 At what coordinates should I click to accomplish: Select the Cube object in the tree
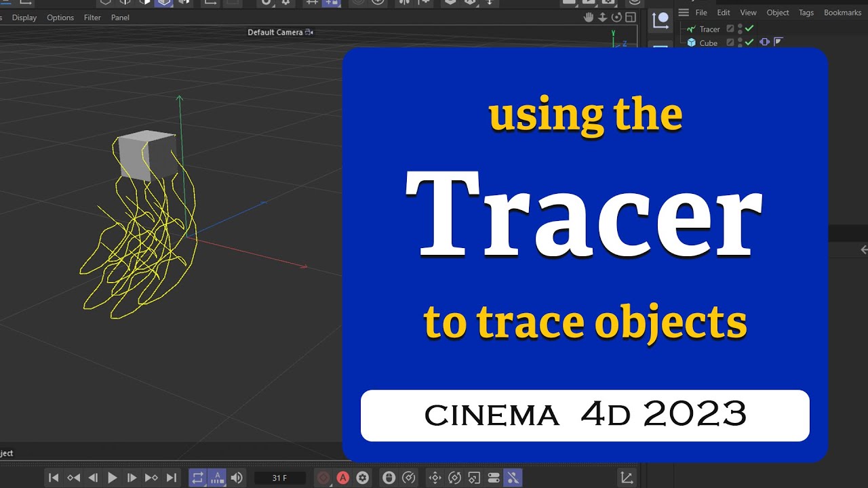coord(709,43)
